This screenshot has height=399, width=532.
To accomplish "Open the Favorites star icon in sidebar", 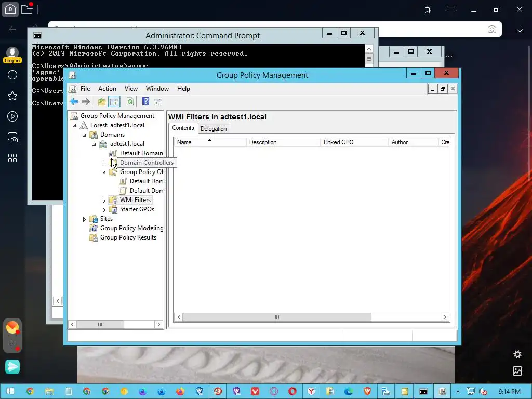I will 12,96.
